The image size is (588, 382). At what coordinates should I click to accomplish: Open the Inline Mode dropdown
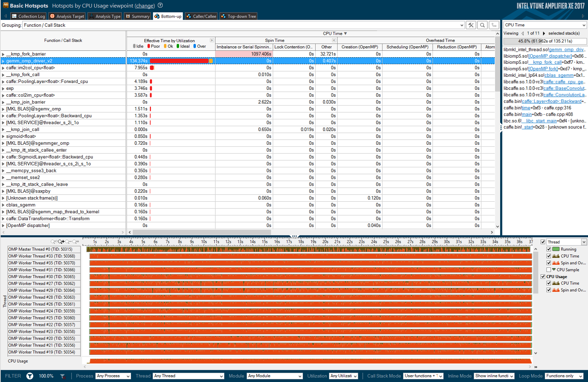coord(494,376)
